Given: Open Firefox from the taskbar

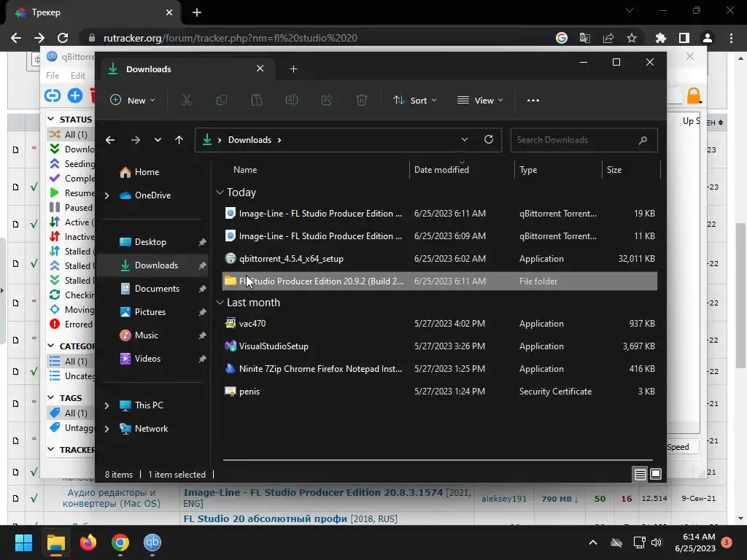Looking at the screenshot, I should click(88, 542).
